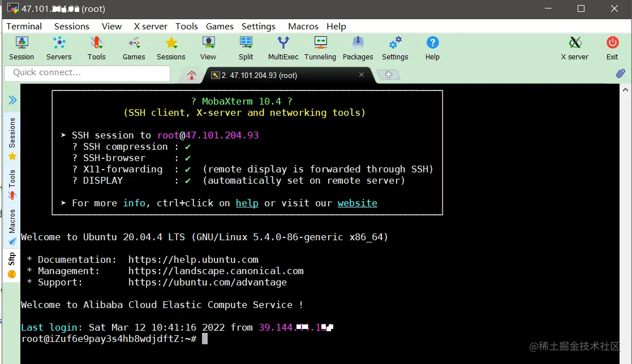The height and width of the screenshot is (364, 632).
Task: Open the Sessions menu
Action: tap(72, 26)
